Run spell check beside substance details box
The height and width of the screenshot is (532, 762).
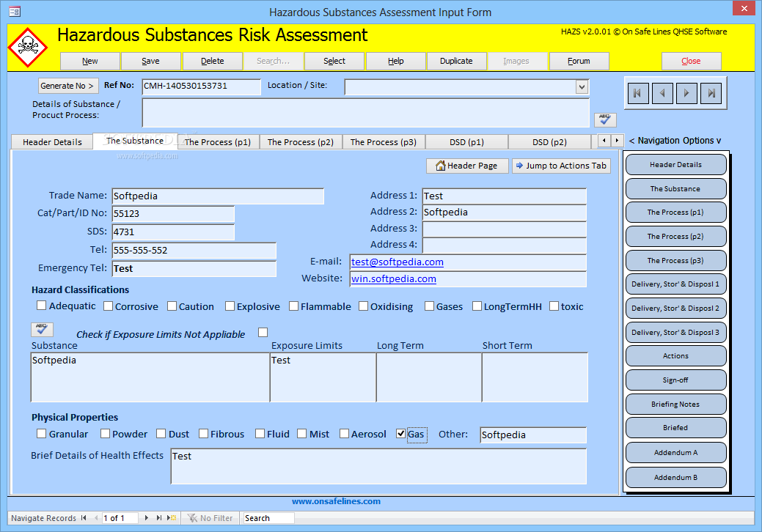click(x=605, y=119)
